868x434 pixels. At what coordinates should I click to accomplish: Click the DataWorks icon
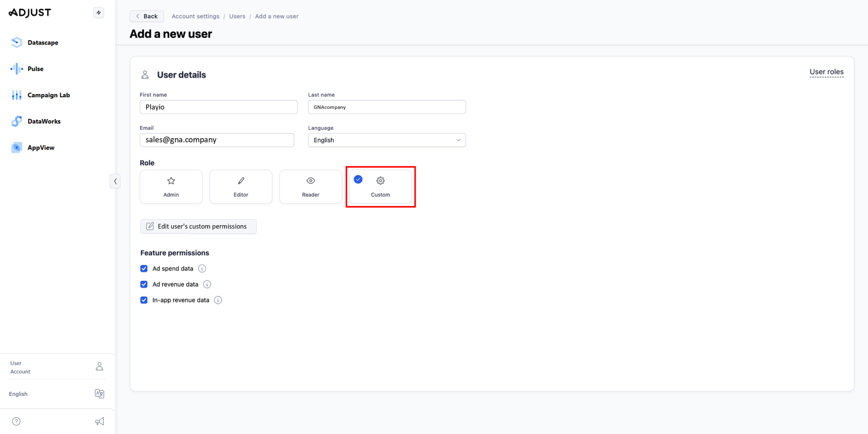click(17, 121)
